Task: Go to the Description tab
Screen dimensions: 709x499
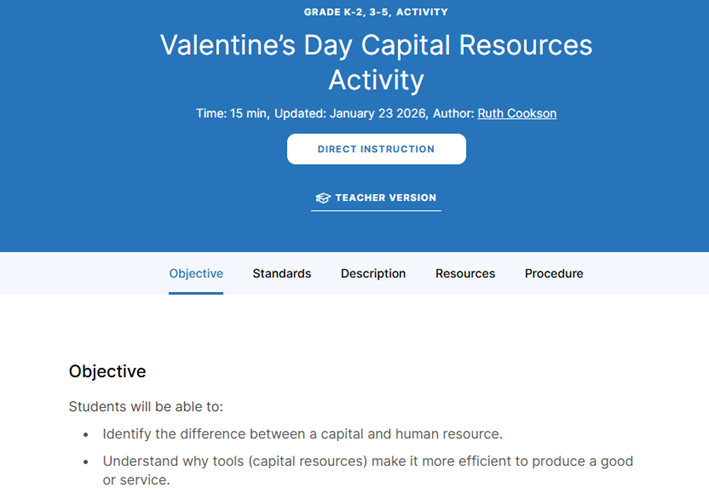Action: pyautogui.click(x=373, y=273)
